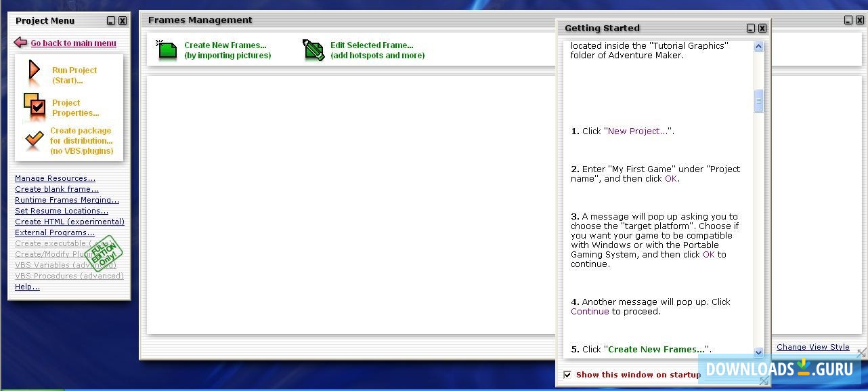This screenshot has width=868, height=391.
Task: Click New Project... in step 1
Action: [x=638, y=131]
